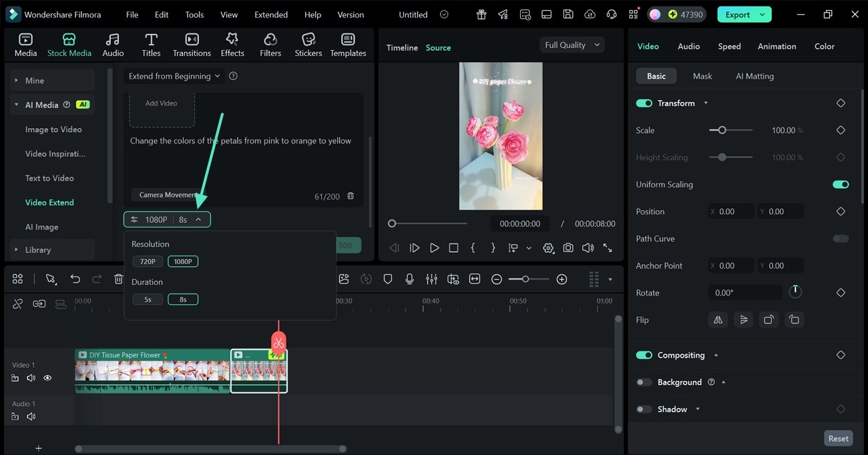
Task: Hide the Video 1 track with the eye toggle
Action: 47,378
